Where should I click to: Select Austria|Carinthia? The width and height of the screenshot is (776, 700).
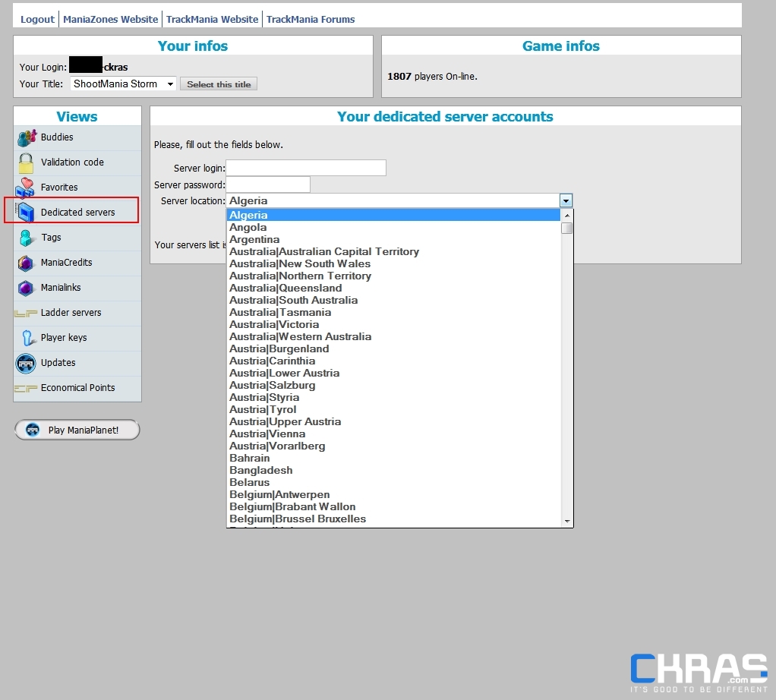coord(393,361)
